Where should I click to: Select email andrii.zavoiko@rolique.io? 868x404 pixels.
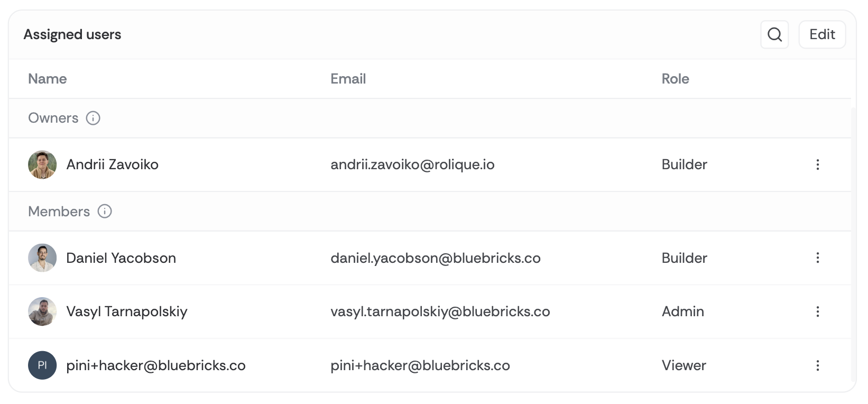click(412, 164)
